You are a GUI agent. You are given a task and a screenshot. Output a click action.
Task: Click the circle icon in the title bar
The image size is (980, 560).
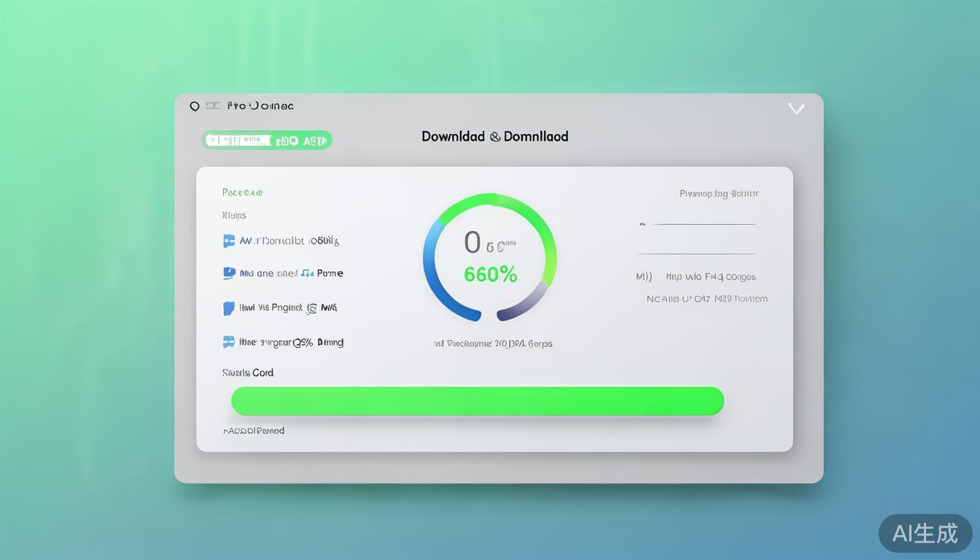(x=195, y=106)
